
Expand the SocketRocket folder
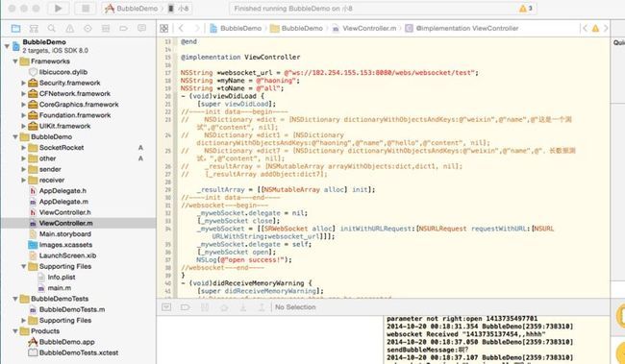[x=23, y=148]
